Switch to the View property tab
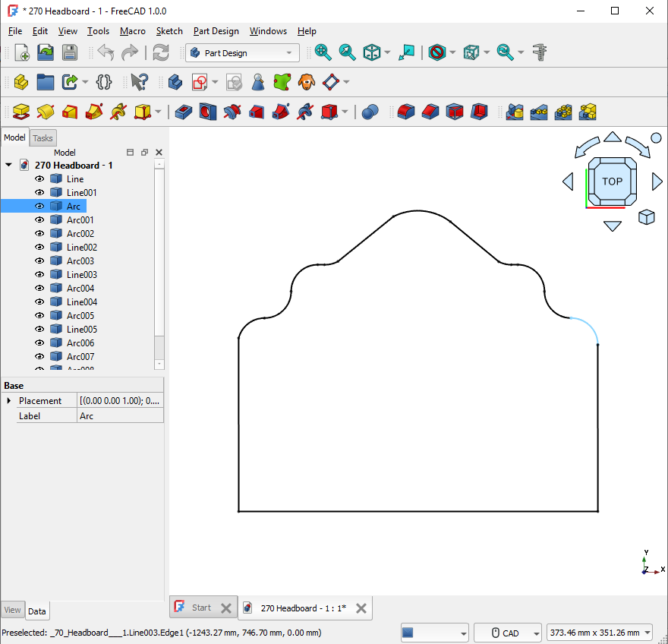Screen dimensions: 668x644 (12, 611)
